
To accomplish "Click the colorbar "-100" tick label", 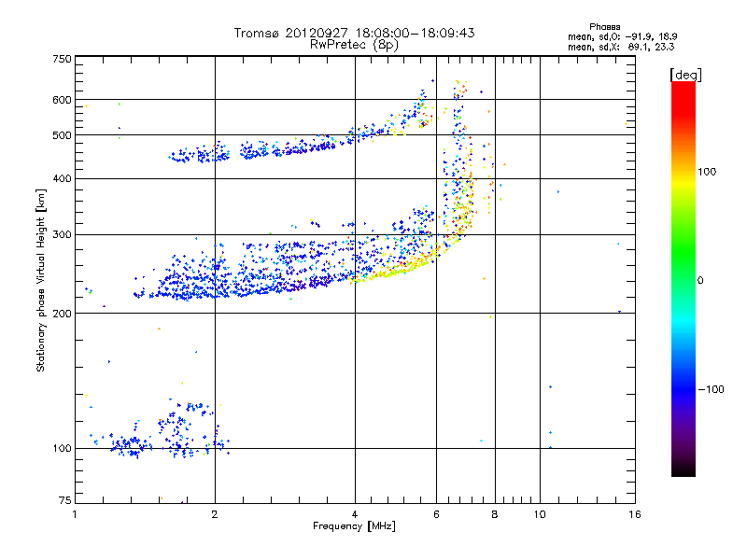I will pos(711,389).
